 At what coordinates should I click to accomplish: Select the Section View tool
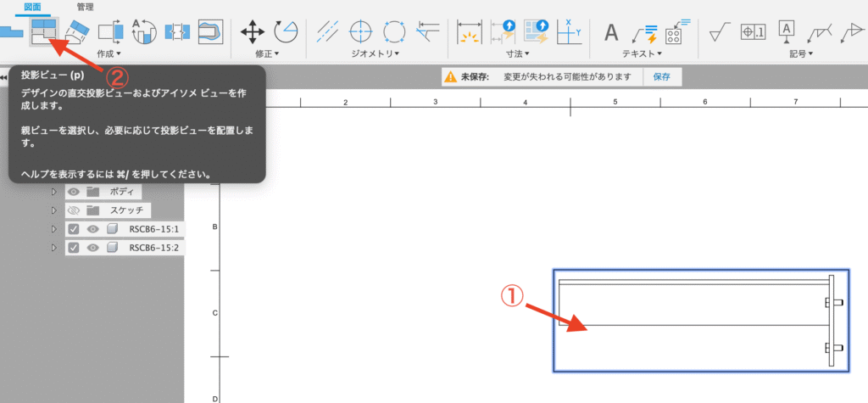tap(111, 32)
